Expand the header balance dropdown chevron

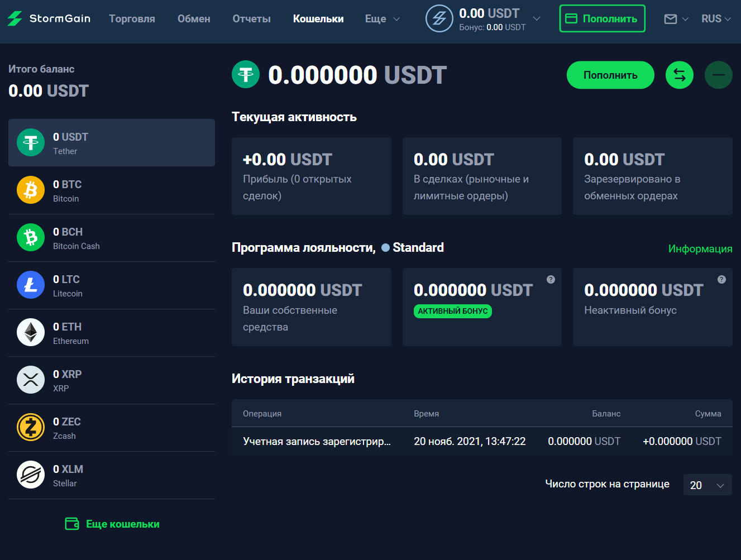(537, 18)
